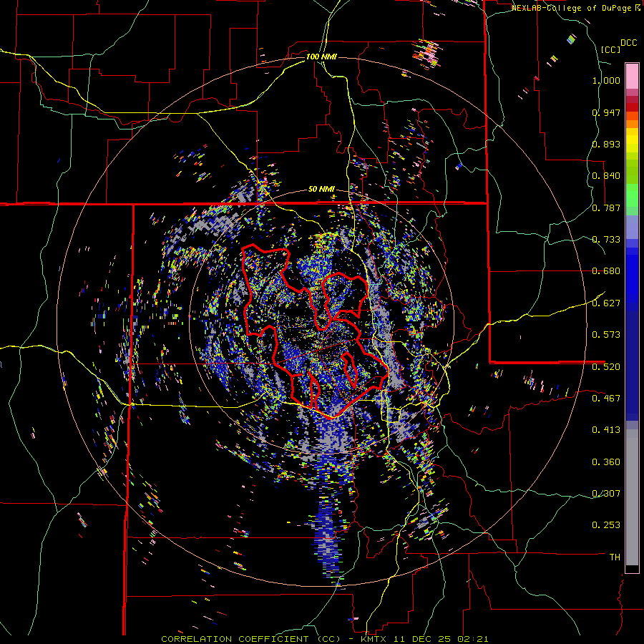Click the 0.467 scale value
The width and height of the screenshot is (644, 644).
(606, 398)
